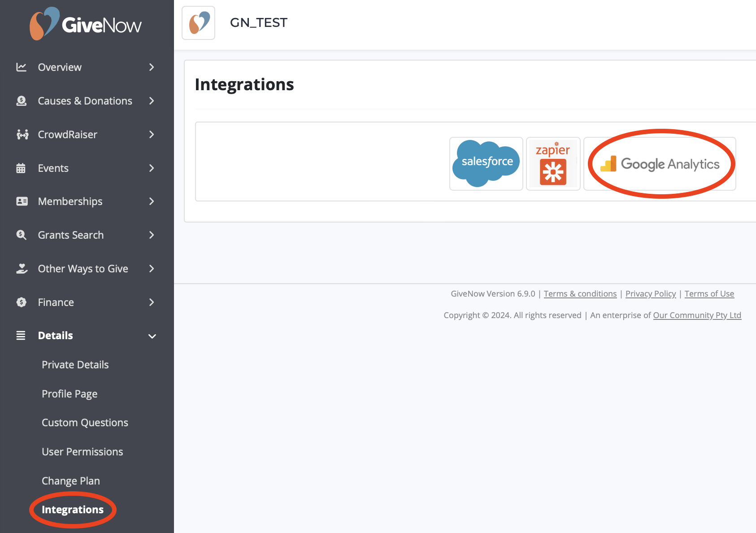
Task: Click the Overview chart icon
Action: (x=21, y=67)
